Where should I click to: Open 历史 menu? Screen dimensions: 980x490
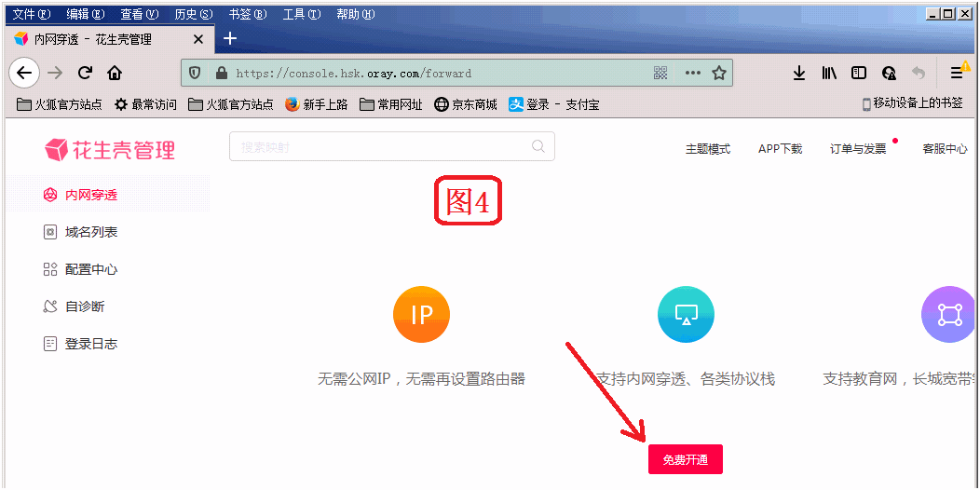pos(194,14)
